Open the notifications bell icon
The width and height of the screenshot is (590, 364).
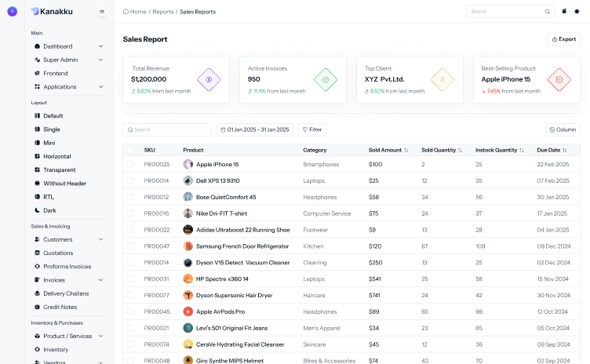(564, 12)
